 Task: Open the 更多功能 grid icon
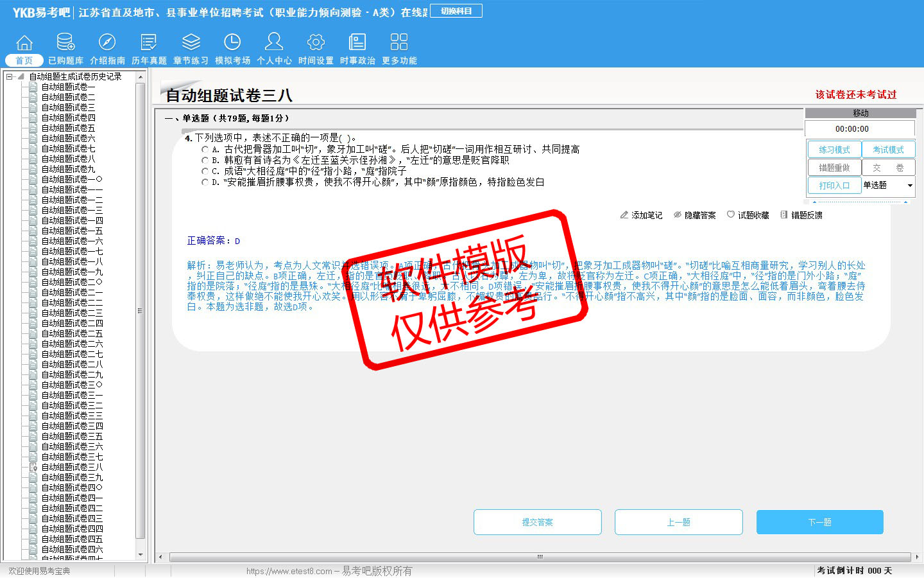coord(399,43)
